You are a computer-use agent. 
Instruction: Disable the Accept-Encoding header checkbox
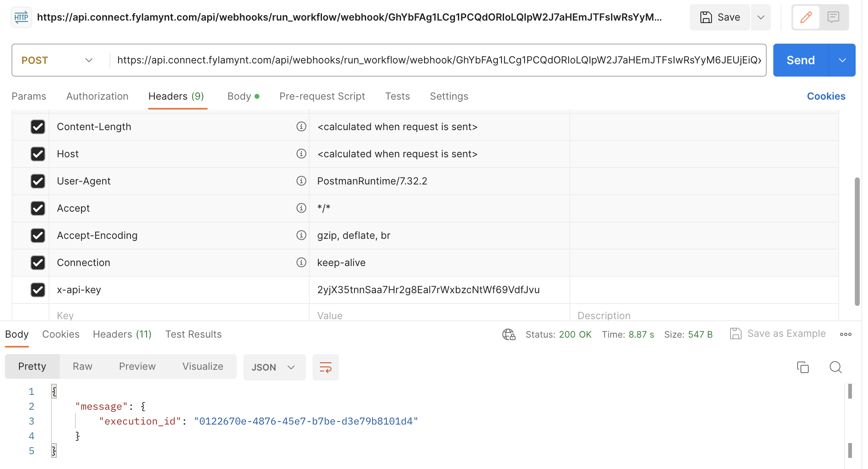(38, 236)
